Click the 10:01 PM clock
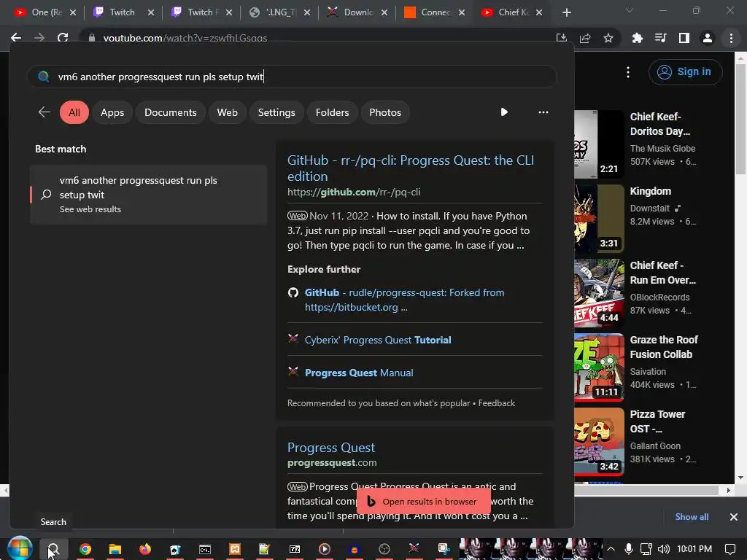 pyautogui.click(x=694, y=549)
